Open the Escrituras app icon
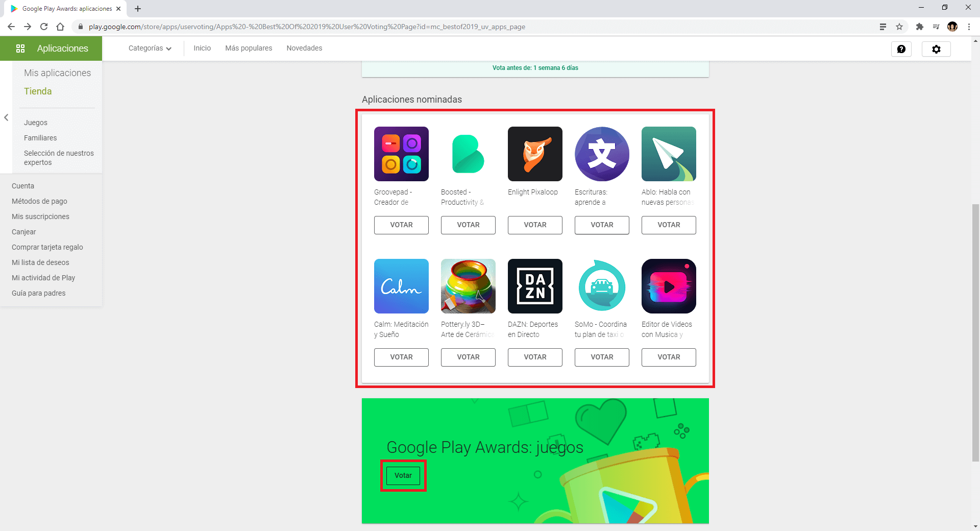 602,154
